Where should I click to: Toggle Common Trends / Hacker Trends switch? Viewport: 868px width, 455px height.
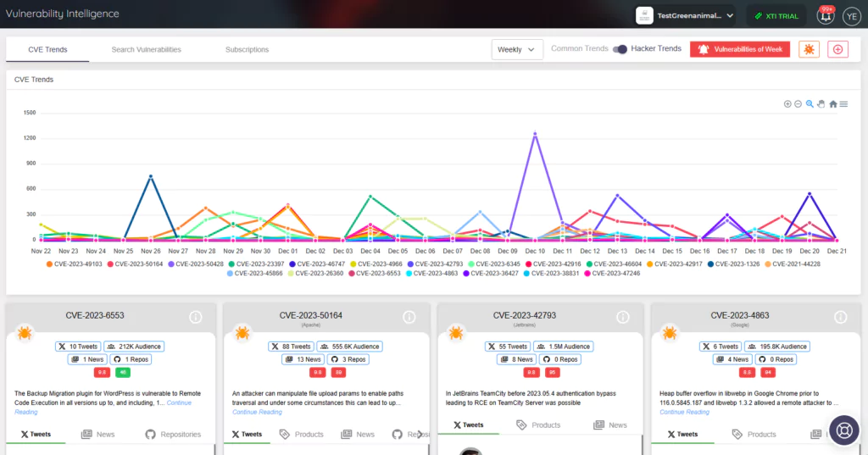point(620,49)
